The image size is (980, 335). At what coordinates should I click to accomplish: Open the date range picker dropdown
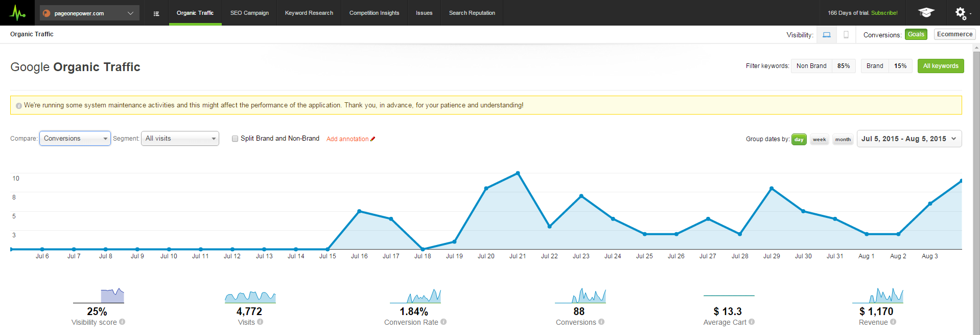point(908,139)
